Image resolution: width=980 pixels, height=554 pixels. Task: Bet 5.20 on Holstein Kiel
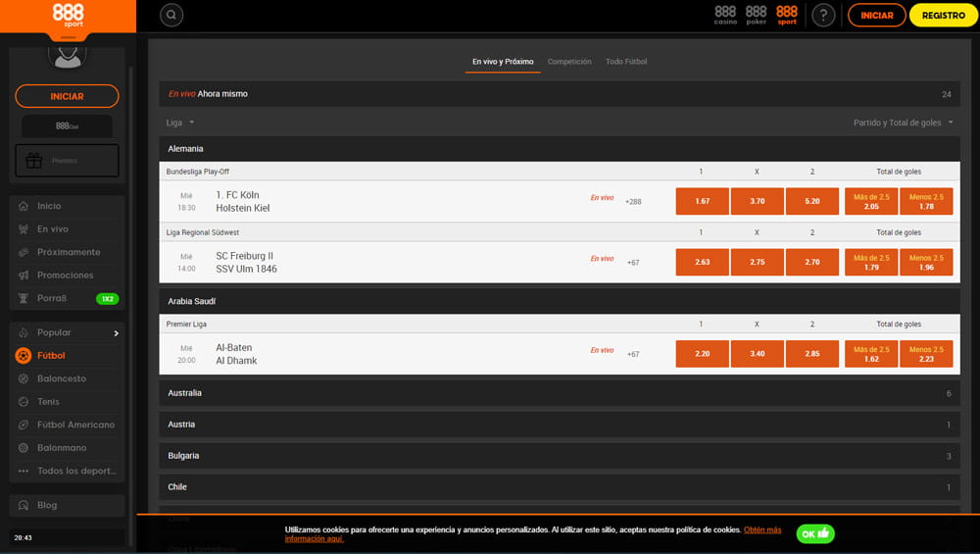[x=811, y=201]
